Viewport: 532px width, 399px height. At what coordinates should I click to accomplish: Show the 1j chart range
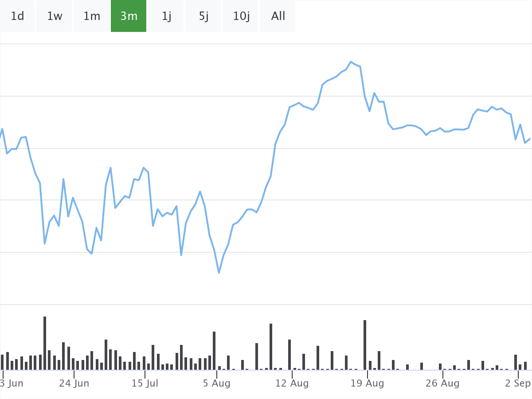pyautogui.click(x=166, y=16)
